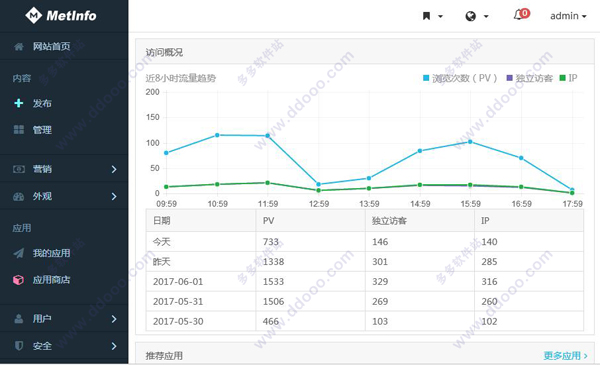Click the 访问概况 panel title

(164, 52)
